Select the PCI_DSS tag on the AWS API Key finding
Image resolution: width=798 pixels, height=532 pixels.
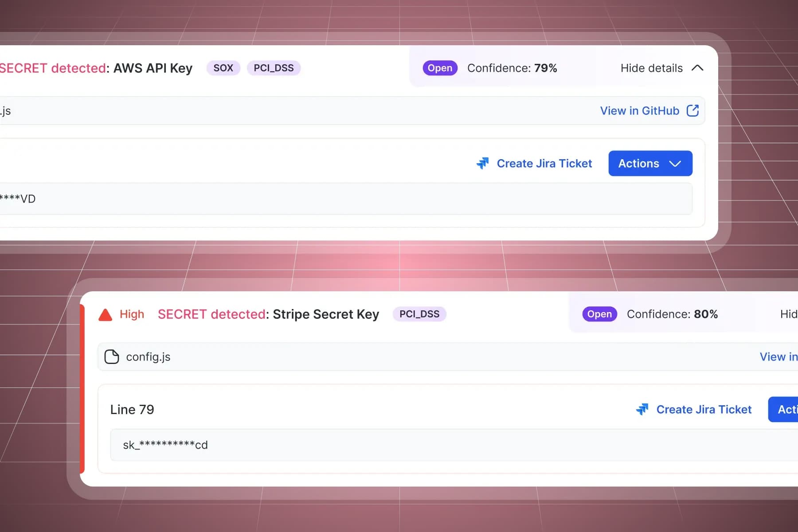click(x=274, y=68)
